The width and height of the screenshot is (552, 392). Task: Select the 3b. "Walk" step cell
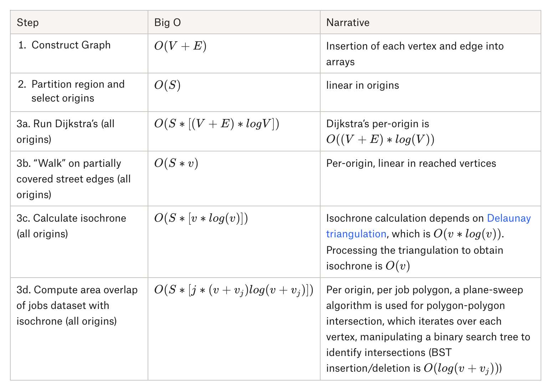pos(73,179)
